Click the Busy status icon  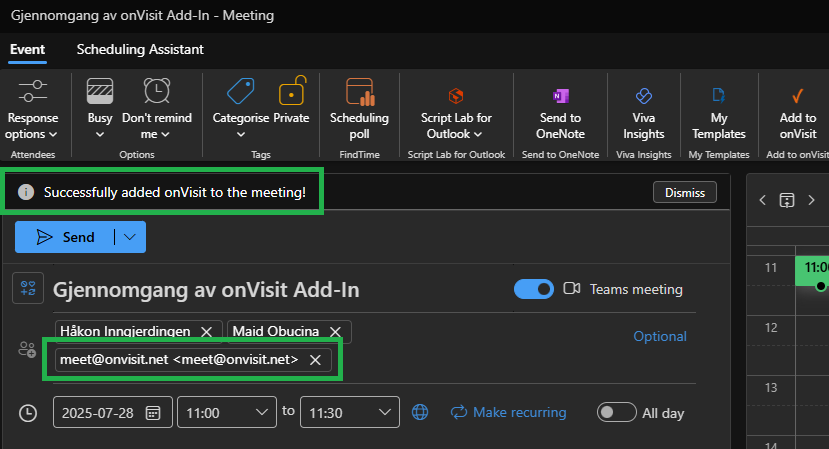pyautogui.click(x=100, y=91)
